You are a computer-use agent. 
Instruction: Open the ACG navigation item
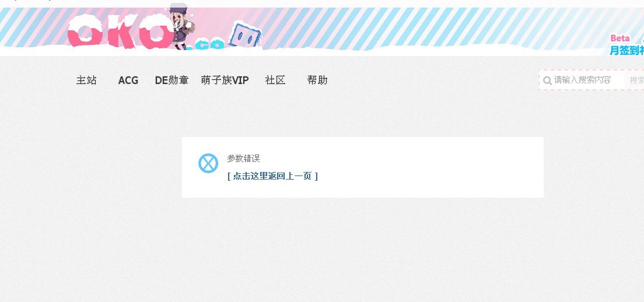pos(128,80)
